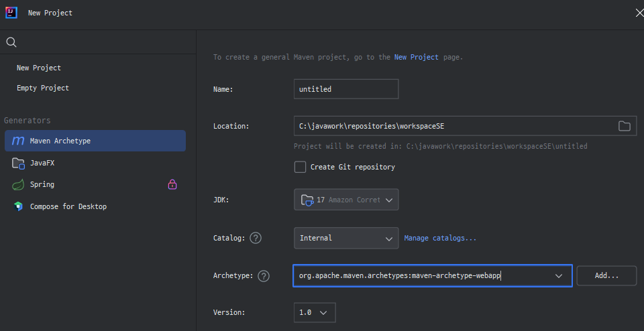Open the JDK dropdown
This screenshot has width=644, height=331.
pyautogui.click(x=346, y=200)
